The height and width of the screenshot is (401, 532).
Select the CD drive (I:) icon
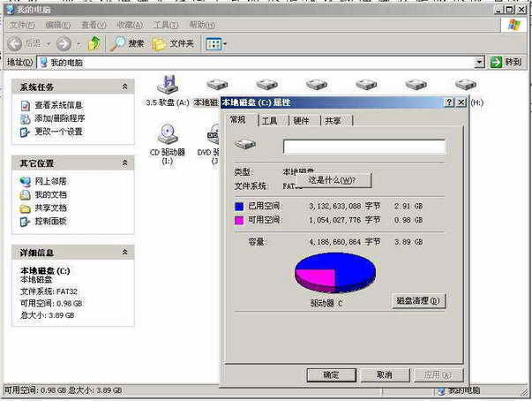(x=167, y=134)
